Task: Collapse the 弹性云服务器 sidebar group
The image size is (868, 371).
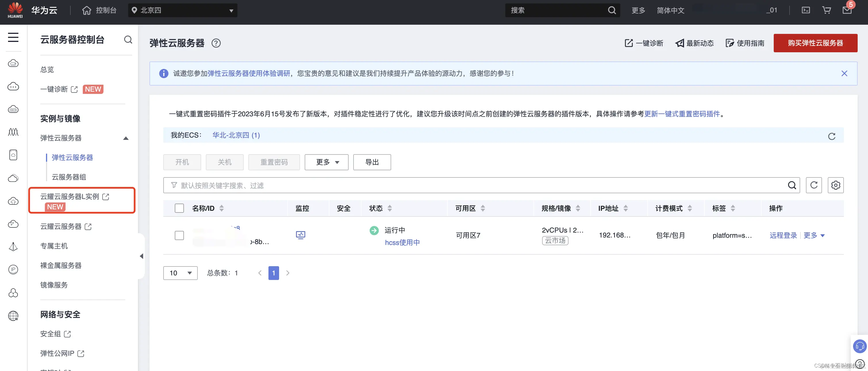Action: [x=125, y=138]
